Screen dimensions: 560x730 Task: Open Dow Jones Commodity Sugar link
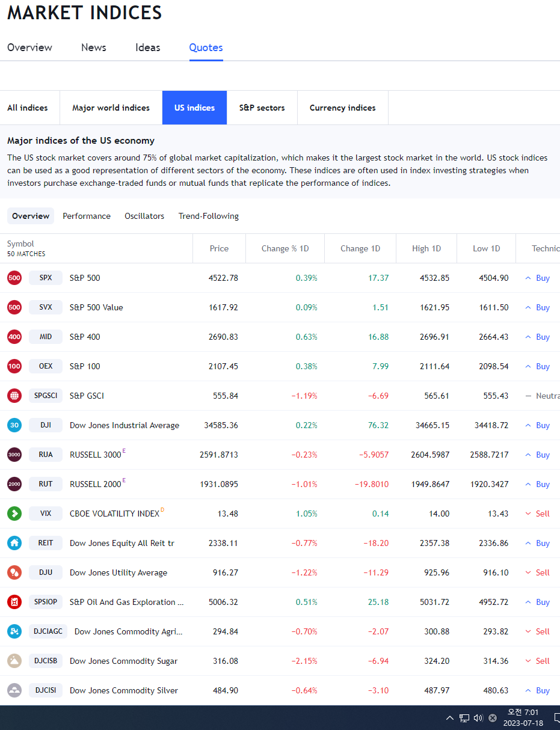click(123, 661)
